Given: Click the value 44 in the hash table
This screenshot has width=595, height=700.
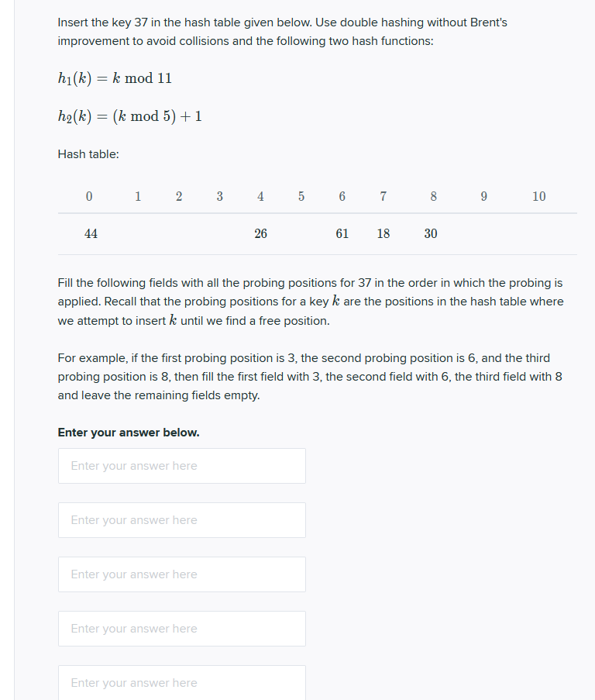Looking at the screenshot, I should 91,233.
